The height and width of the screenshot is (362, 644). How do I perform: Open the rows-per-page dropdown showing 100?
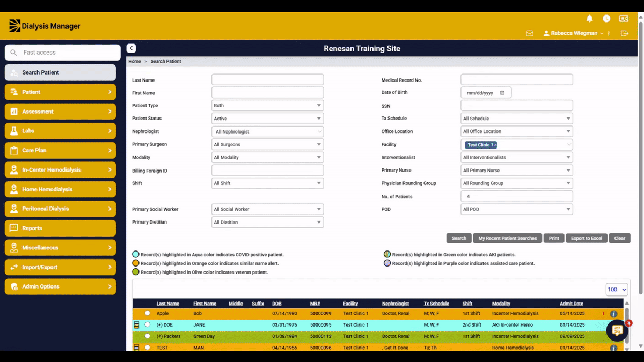617,290
